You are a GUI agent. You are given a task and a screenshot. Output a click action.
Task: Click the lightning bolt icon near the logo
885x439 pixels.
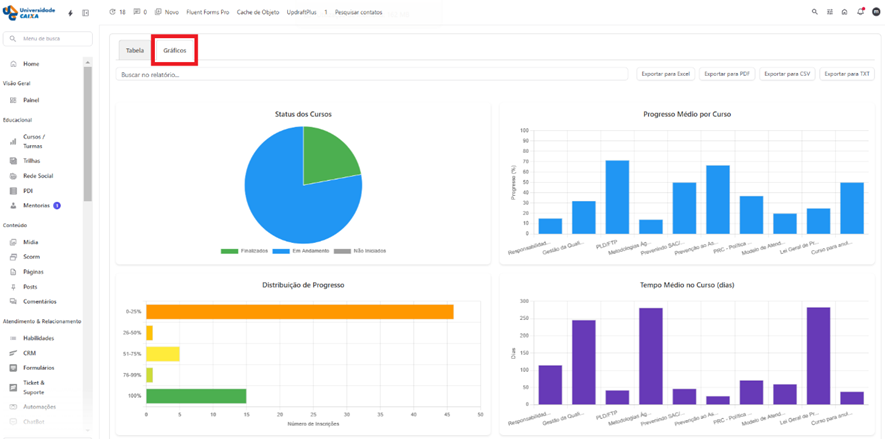coord(70,13)
